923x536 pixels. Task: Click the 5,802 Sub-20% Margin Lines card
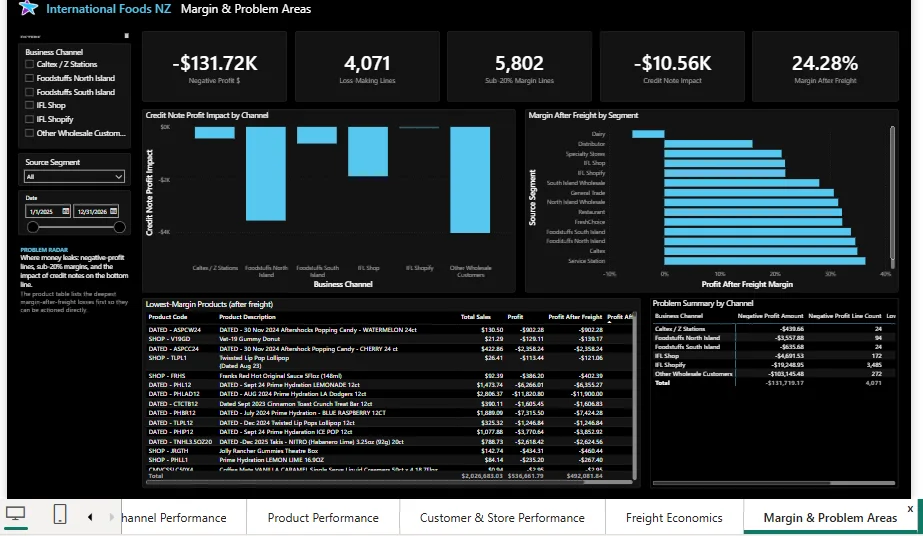(x=519, y=66)
